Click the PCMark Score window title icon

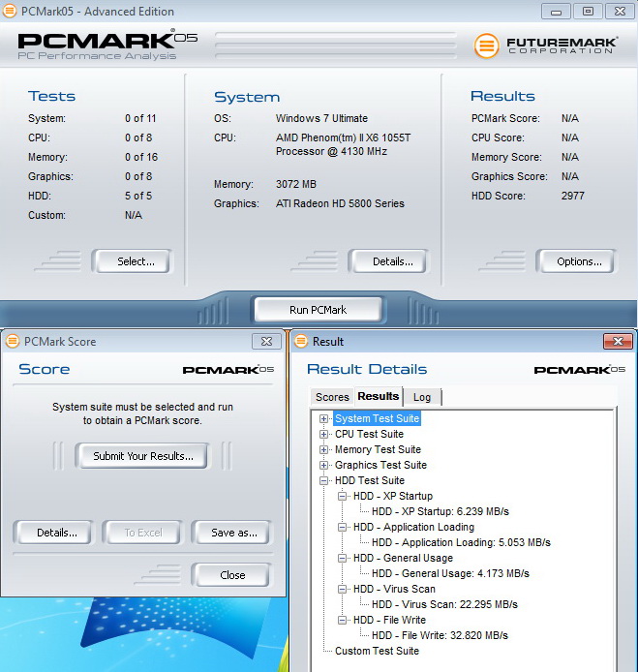point(13,341)
